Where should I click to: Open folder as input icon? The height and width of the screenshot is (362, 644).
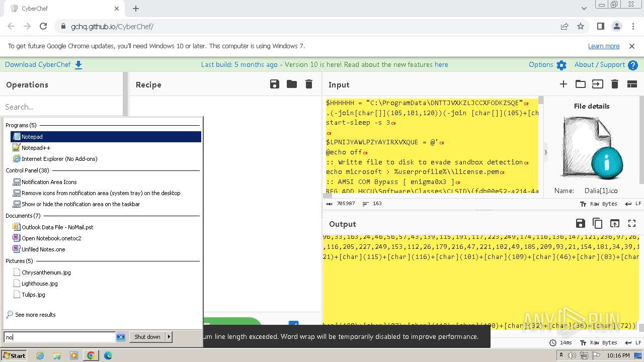pos(581,84)
